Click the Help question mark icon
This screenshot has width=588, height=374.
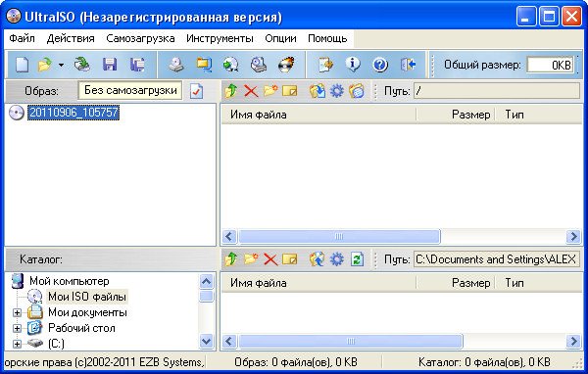click(380, 65)
